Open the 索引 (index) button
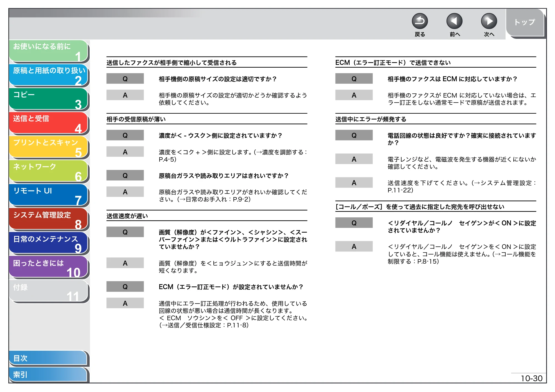 coord(49,375)
